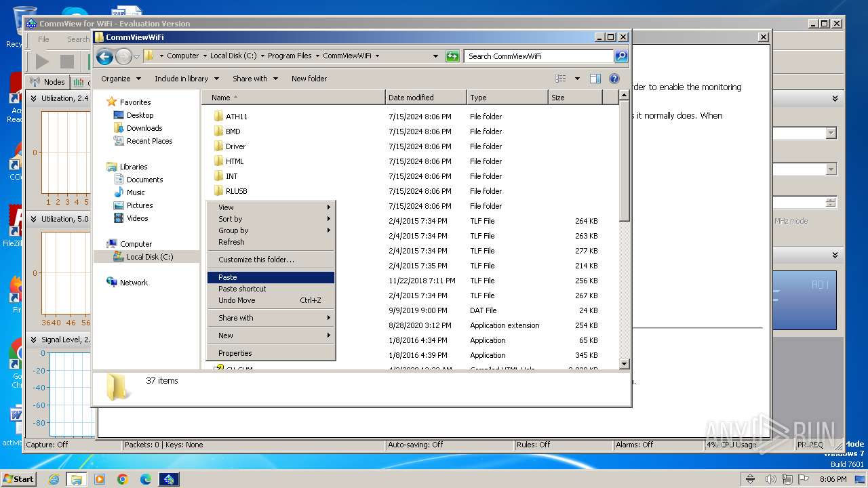This screenshot has width=868, height=488.
Task: Collapse the Utilization 5.0 panel
Action: 34,219
